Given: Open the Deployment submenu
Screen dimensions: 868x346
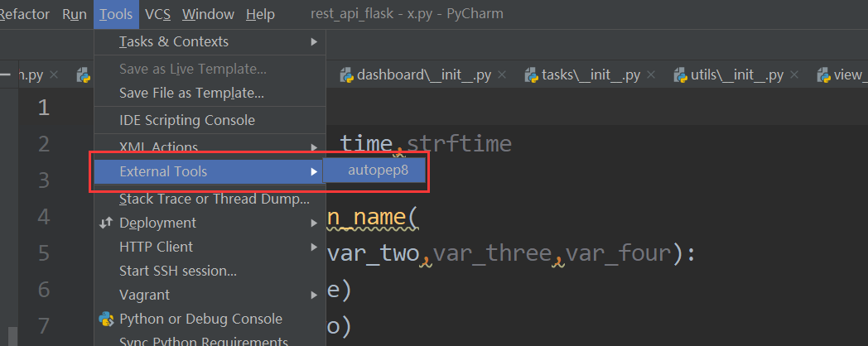Looking at the screenshot, I should [x=210, y=223].
